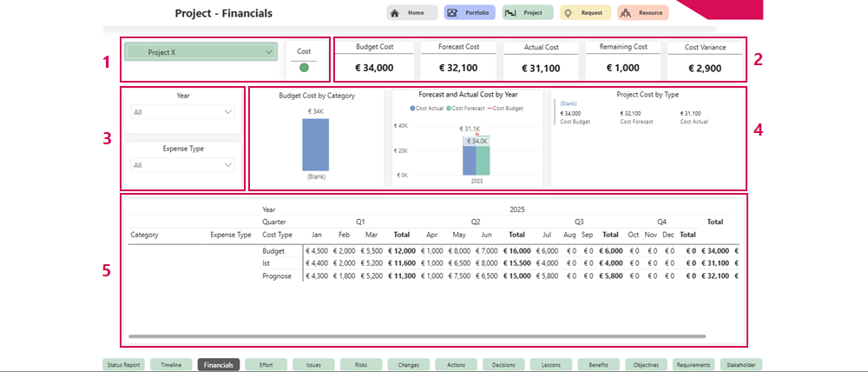Click the Q1 quarter column header

pyautogui.click(x=360, y=222)
